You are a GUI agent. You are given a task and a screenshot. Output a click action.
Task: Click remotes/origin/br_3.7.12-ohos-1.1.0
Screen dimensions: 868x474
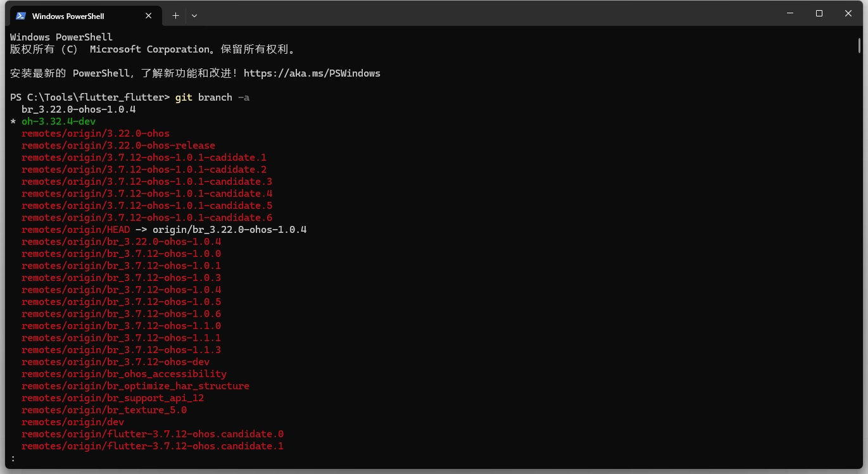[122, 326]
